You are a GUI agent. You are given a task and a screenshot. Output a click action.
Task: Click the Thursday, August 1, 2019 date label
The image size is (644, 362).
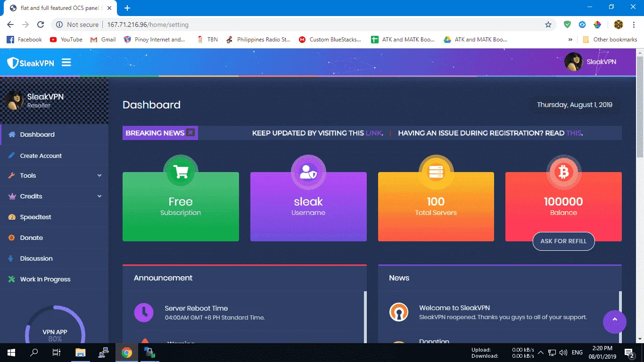click(574, 105)
